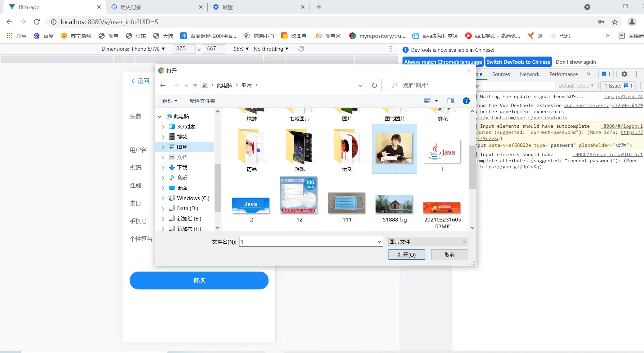Image resolution: width=644 pixels, height=353 pixels.
Task: Open the No throttling dropdown
Action: coord(271,49)
